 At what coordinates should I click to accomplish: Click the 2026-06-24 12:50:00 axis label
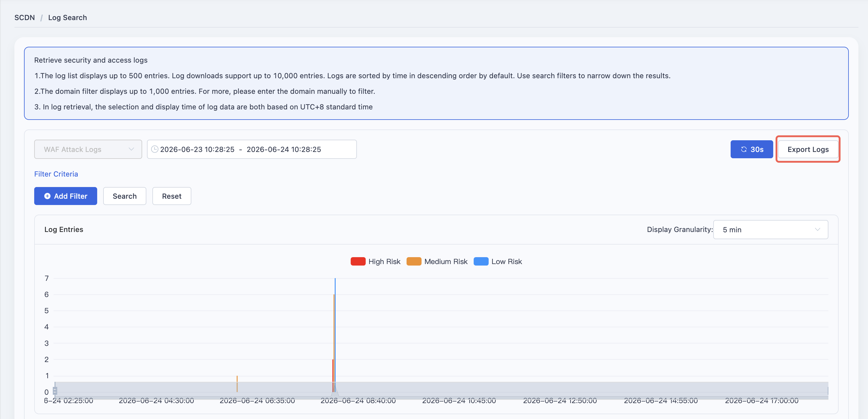(560, 400)
